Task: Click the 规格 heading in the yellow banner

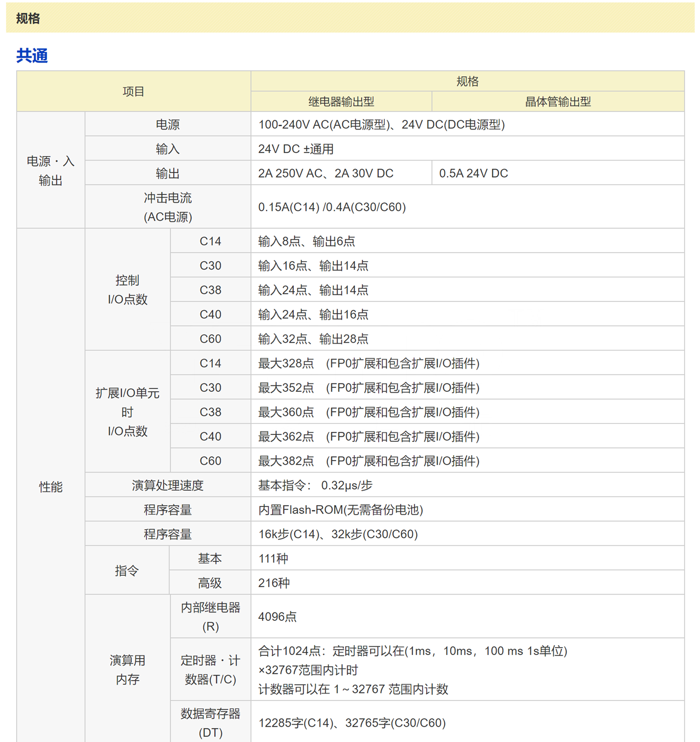Action: (28, 18)
